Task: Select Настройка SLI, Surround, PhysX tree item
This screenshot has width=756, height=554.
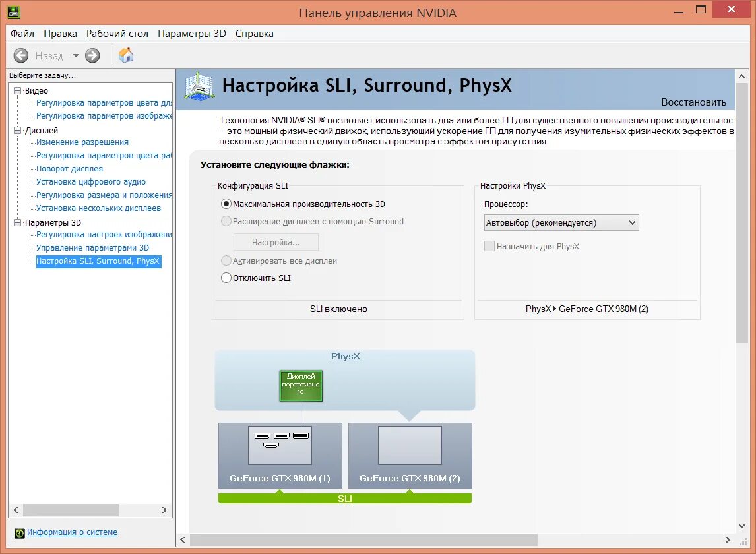Action: (98, 261)
